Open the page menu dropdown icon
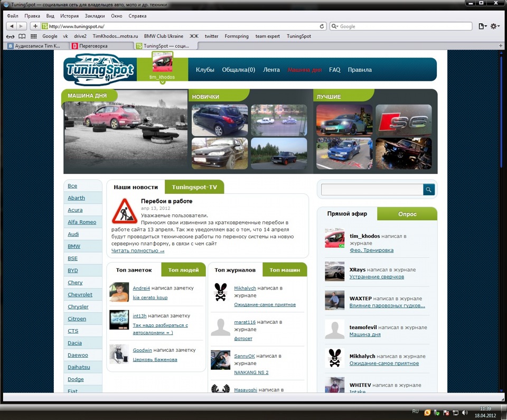The width and height of the screenshot is (507, 420). (x=482, y=26)
